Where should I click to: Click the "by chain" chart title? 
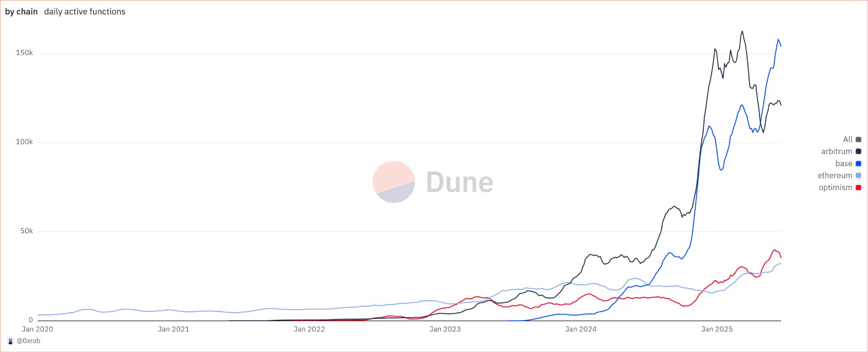(21, 12)
